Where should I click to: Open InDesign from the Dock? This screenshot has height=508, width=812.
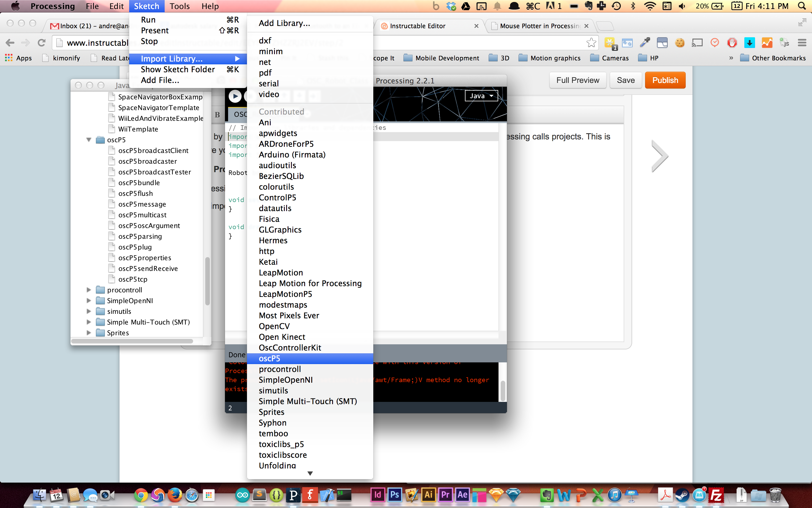coord(378,495)
